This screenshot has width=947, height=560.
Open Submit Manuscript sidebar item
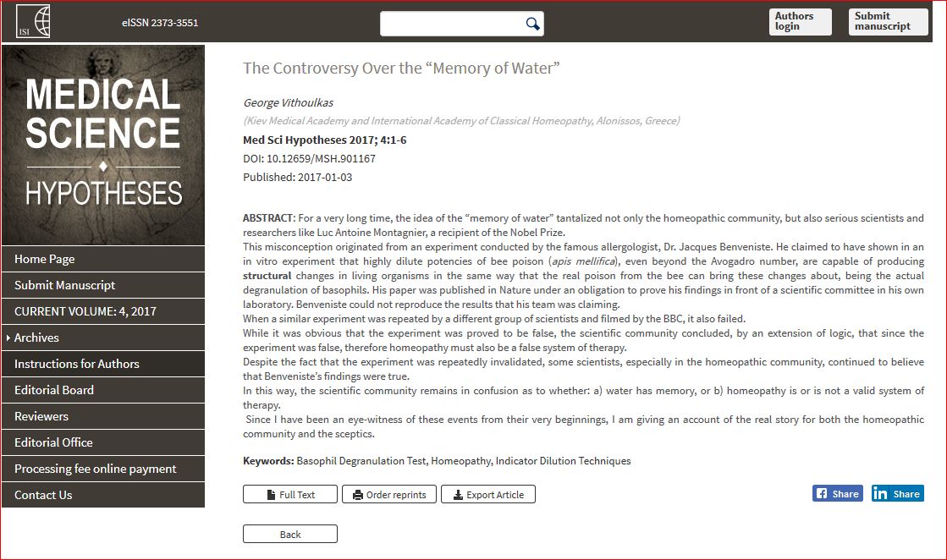click(x=103, y=285)
